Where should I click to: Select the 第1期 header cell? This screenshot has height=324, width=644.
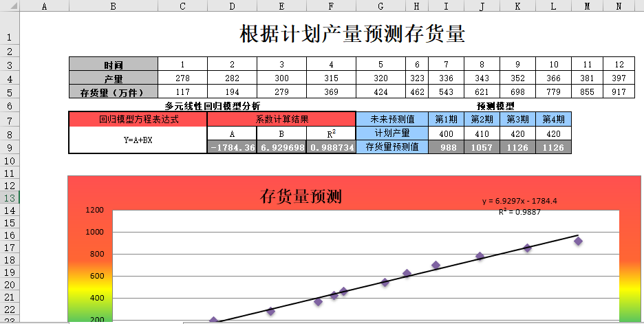pos(446,119)
